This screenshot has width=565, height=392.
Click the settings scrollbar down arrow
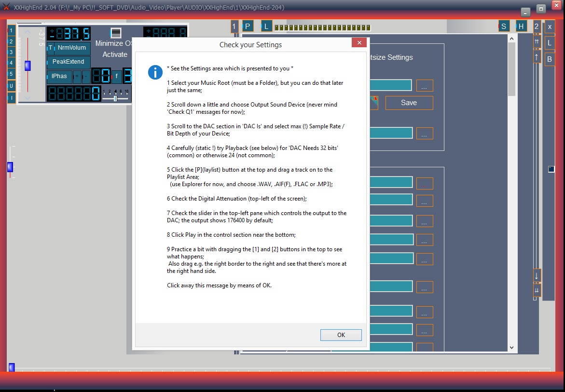(x=511, y=347)
